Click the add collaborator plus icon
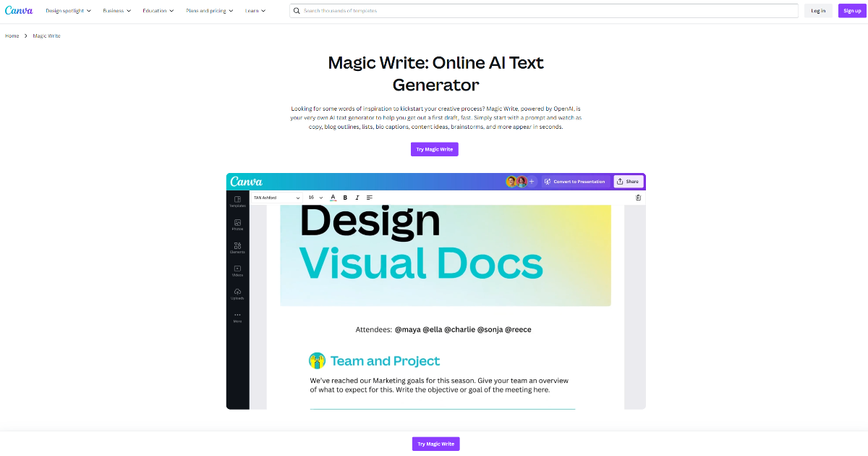This screenshot has width=868, height=456. [533, 182]
